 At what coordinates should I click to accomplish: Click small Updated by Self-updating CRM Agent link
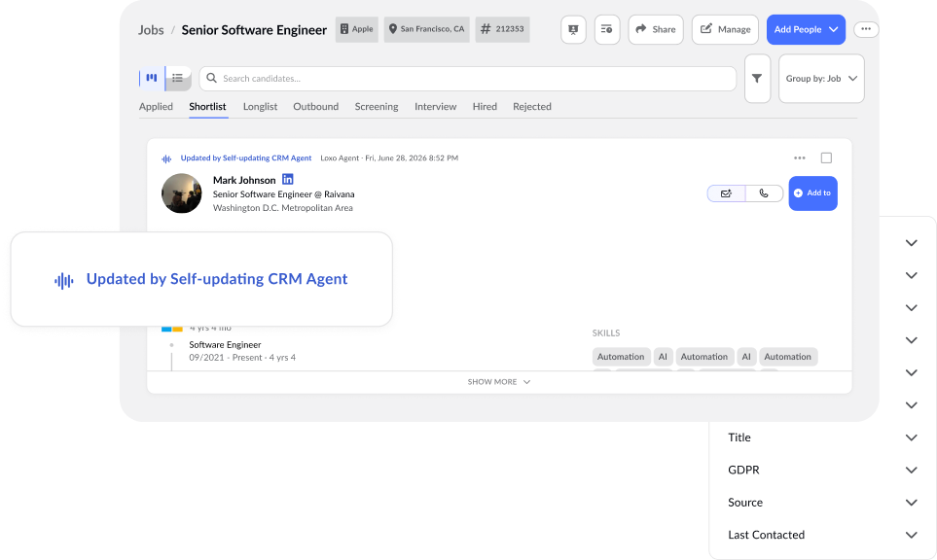[x=246, y=158]
